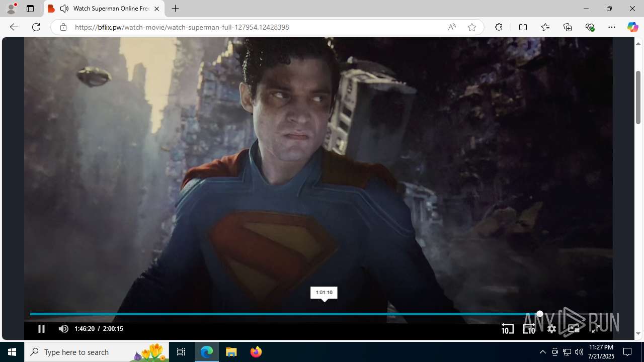The height and width of the screenshot is (362, 644).
Task: Skip forward 10 seconds in video
Action: tap(529, 329)
